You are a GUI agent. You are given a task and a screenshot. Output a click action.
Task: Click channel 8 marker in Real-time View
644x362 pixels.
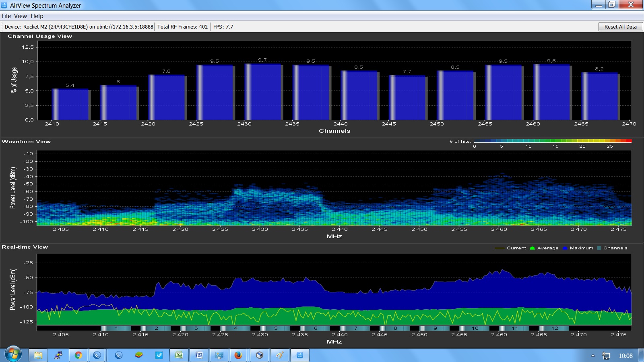click(x=395, y=328)
